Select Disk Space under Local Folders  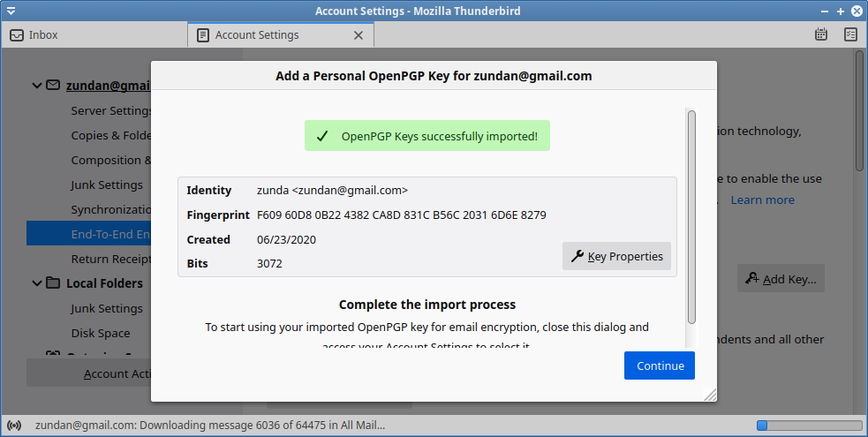coord(100,334)
